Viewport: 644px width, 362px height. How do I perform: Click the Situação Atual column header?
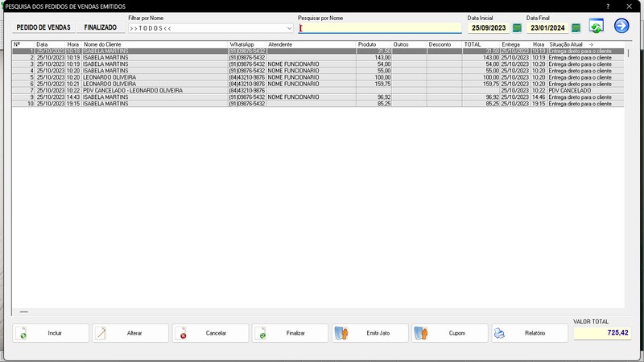coord(586,44)
